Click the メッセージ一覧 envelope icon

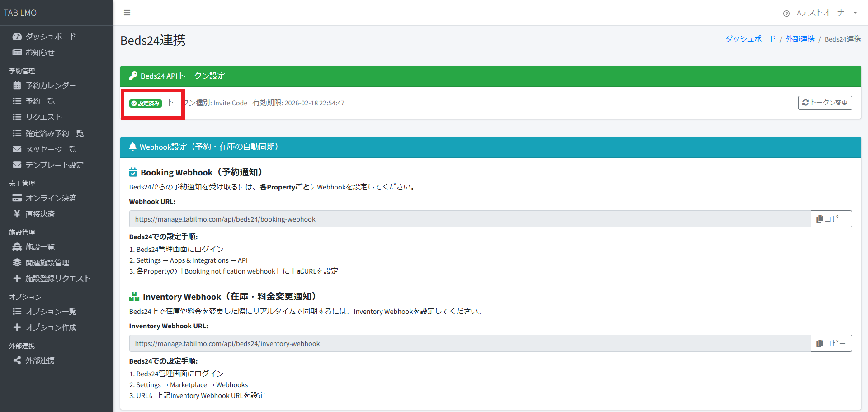17,149
